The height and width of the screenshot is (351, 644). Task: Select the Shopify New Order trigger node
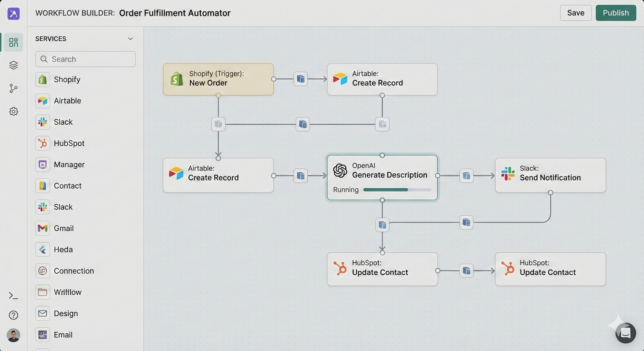[218, 79]
